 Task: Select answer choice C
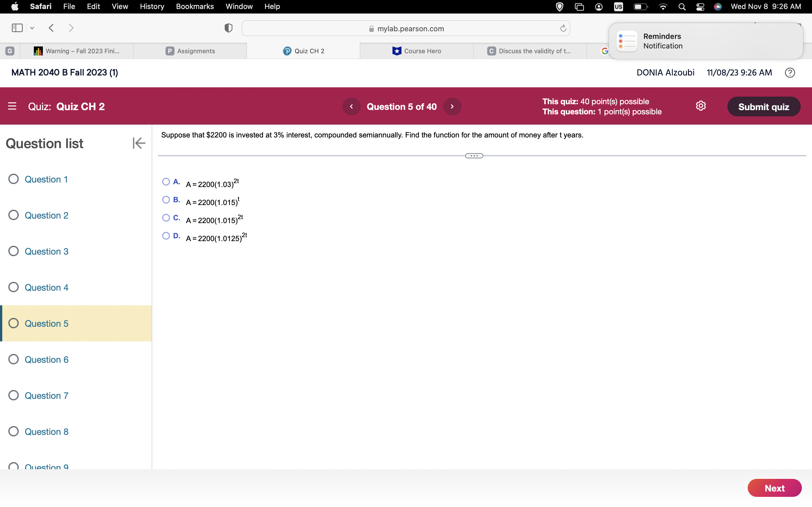pyautogui.click(x=166, y=218)
